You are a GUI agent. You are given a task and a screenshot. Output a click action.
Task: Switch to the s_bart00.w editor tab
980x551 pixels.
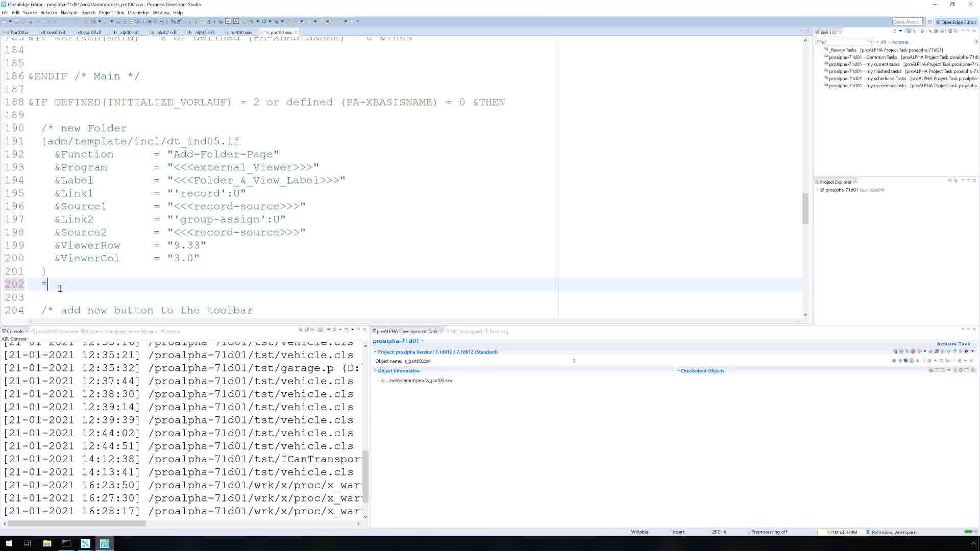[x=17, y=32]
